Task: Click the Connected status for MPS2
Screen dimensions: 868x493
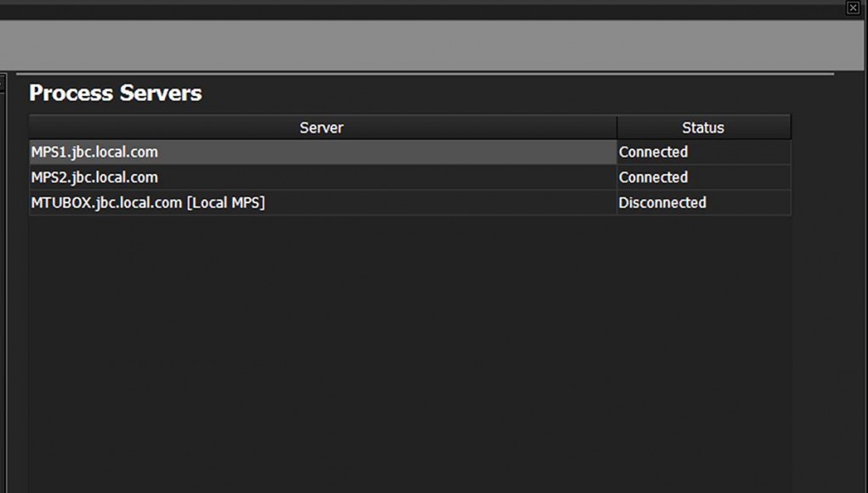Action: coord(653,178)
